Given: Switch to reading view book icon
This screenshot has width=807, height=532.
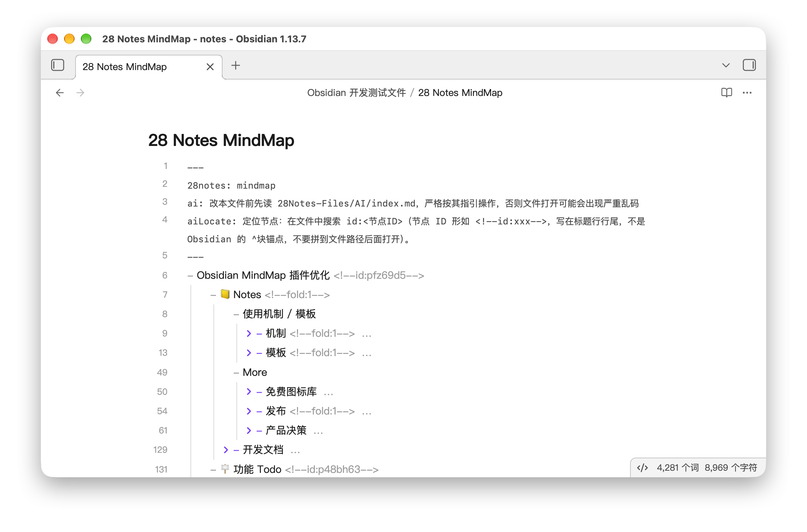Looking at the screenshot, I should (x=726, y=93).
